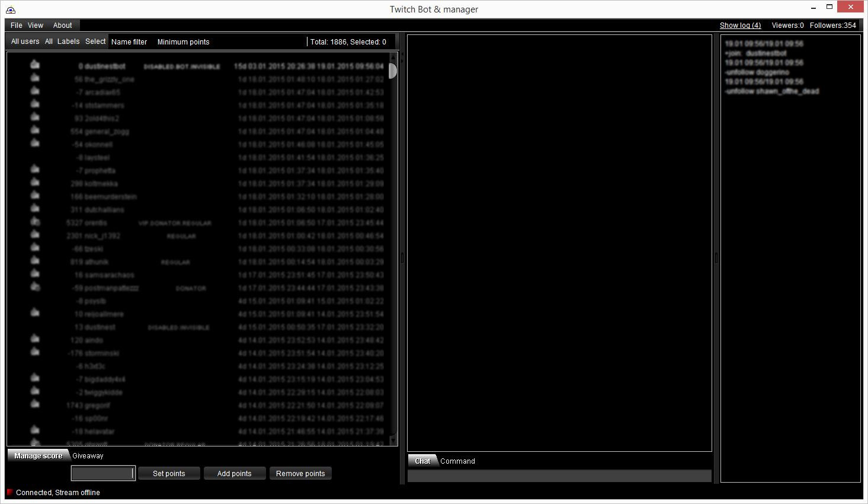Viewport: 868px width, 504px height.
Task: Click the follower icon for the 1743-point user
Action: point(35,404)
